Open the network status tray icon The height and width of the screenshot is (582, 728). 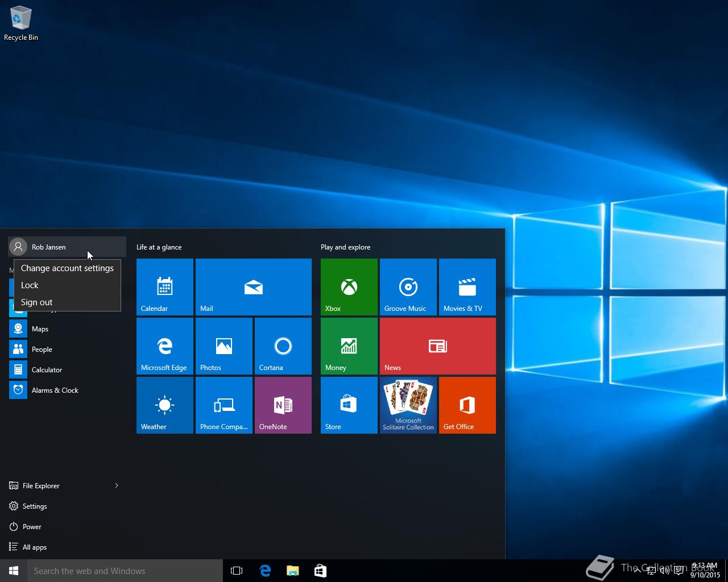click(651, 571)
